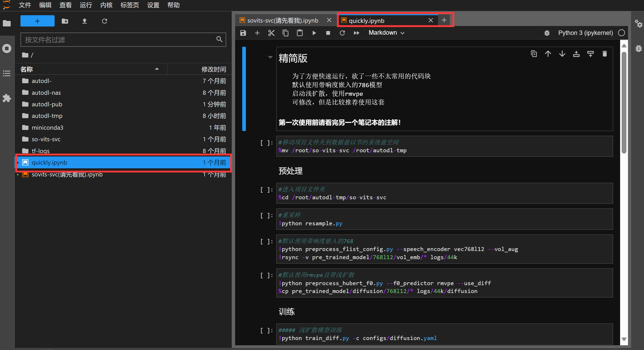This screenshot has width=644, height=350.
Task: Click the scrollbar up arrow
Action: [x=624, y=46]
